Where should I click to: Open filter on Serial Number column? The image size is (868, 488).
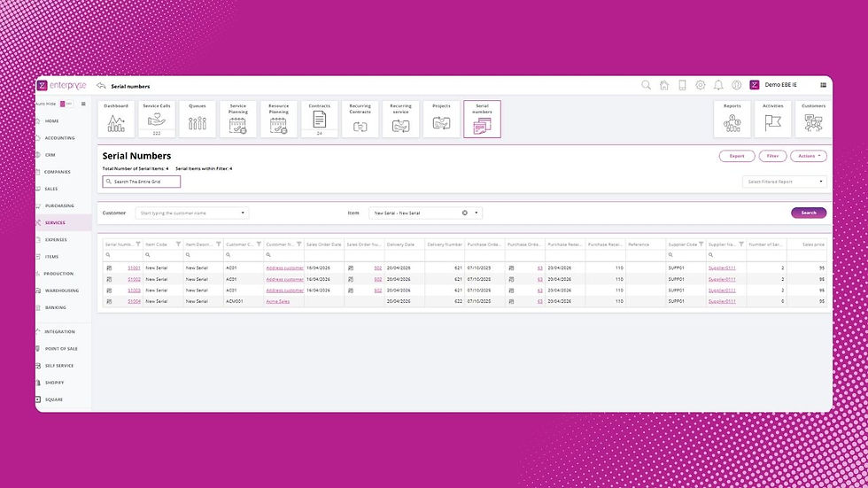tap(138, 244)
